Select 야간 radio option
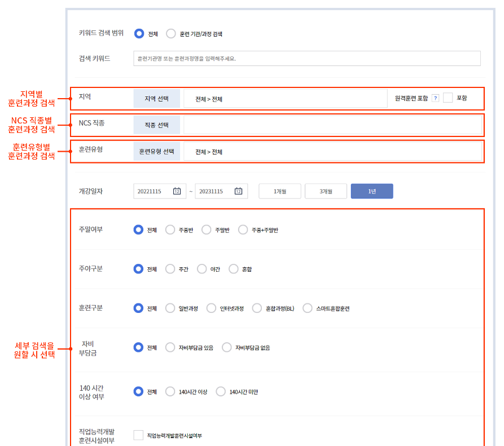 tap(202, 269)
